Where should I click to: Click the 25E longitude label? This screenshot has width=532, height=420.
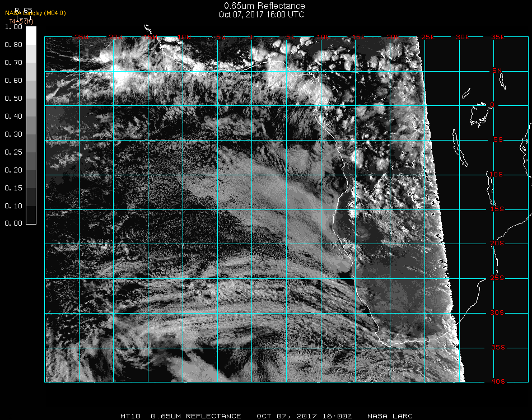(428, 37)
